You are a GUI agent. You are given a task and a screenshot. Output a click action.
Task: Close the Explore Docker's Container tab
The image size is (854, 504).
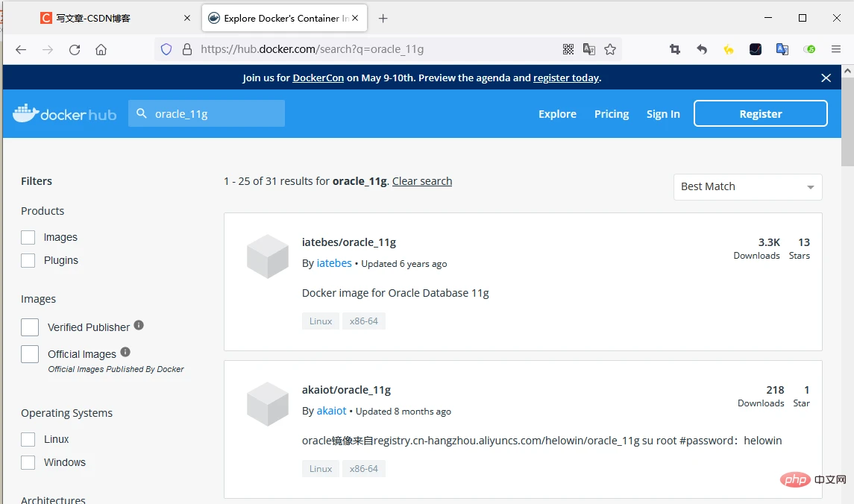click(355, 18)
